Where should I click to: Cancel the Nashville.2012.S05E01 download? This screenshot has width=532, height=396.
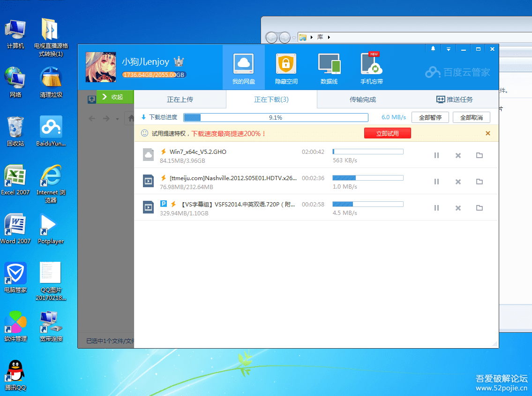coord(458,182)
